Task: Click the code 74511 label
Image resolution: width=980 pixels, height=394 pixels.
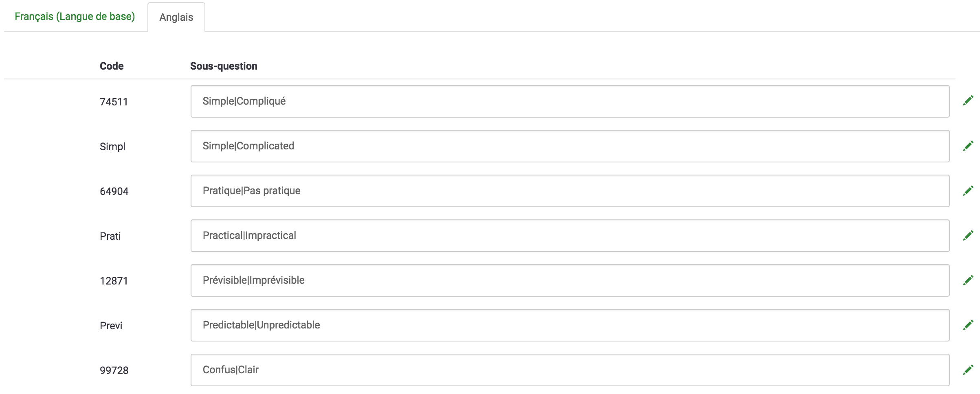Action: pos(114,102)
